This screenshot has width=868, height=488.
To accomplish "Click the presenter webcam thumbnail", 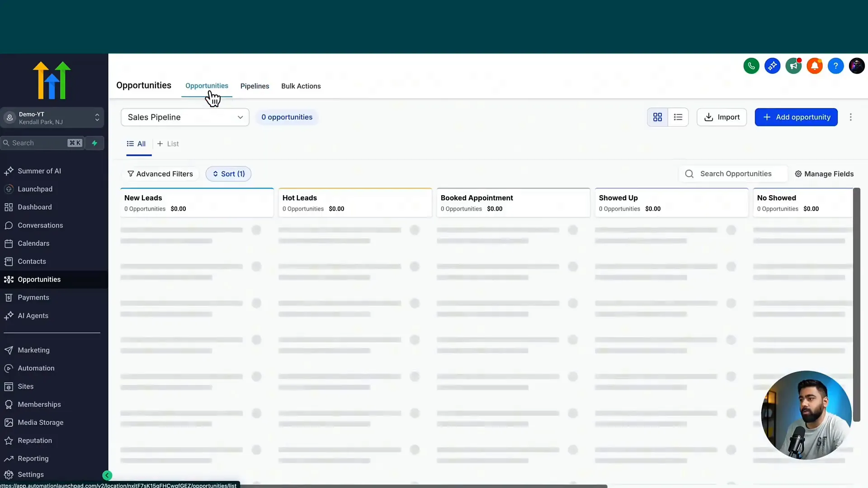I will [806, 415].
